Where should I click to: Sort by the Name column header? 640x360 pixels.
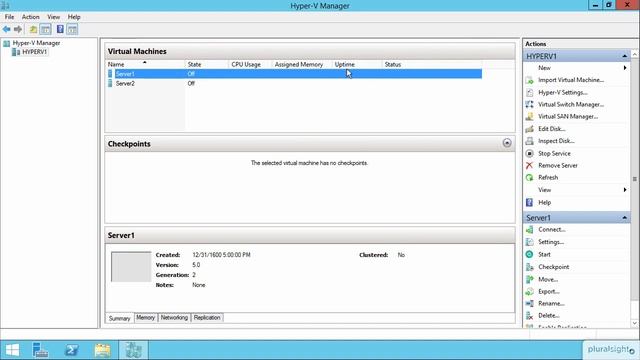pyautogui.click(x=145, y=64)
